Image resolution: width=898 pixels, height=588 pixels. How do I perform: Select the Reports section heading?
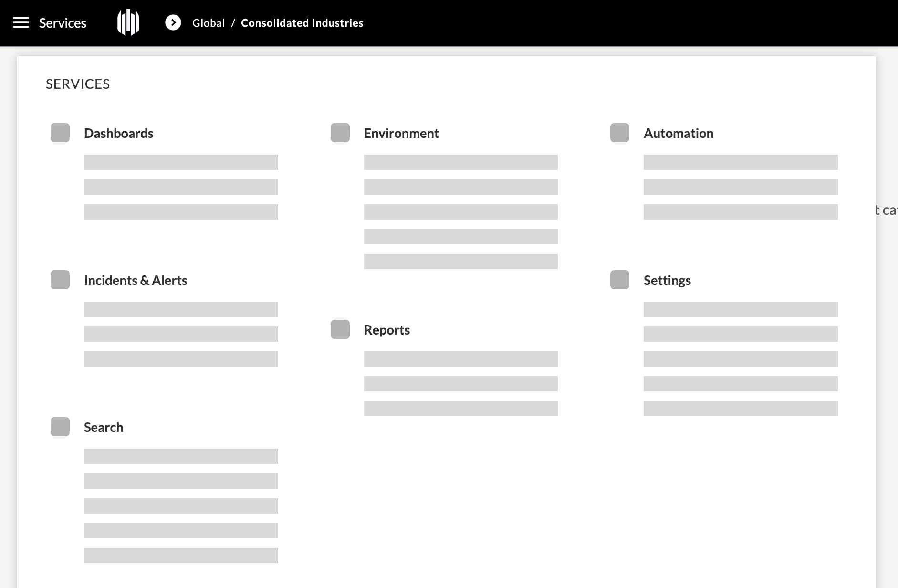pos(387,330)
